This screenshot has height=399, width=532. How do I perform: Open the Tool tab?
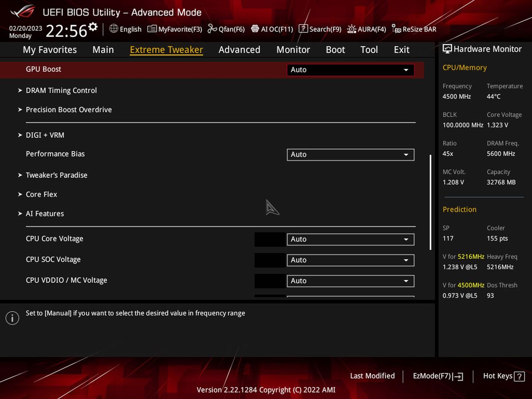369,50
